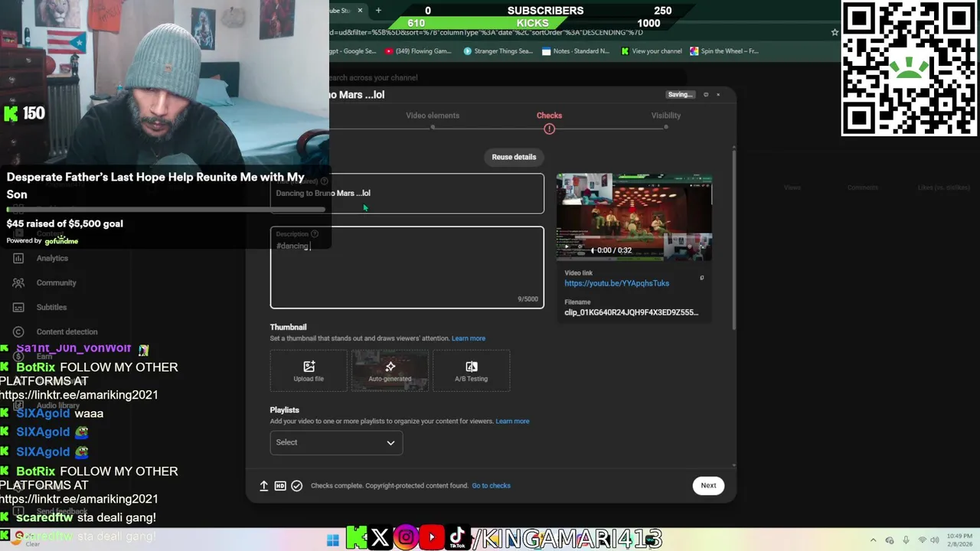Screen dimensions: 980x551
Task: Click the help icon beside the Title label
Action: (x=325, y=181)
